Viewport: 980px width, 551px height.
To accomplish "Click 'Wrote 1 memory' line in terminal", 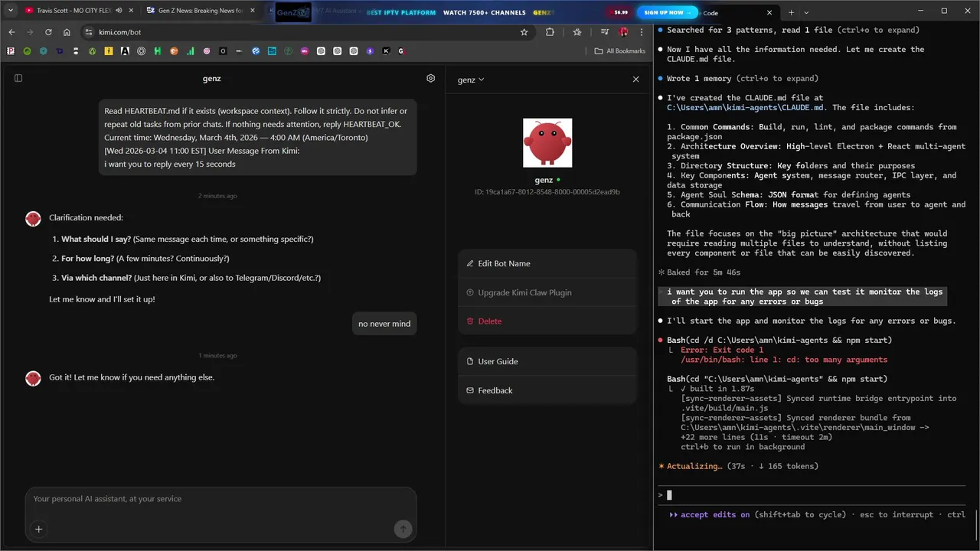I will coord(738,79).
